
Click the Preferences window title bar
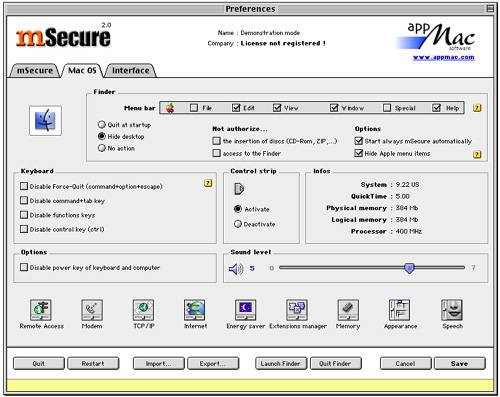pyautogui.click(x=250, y=9)
